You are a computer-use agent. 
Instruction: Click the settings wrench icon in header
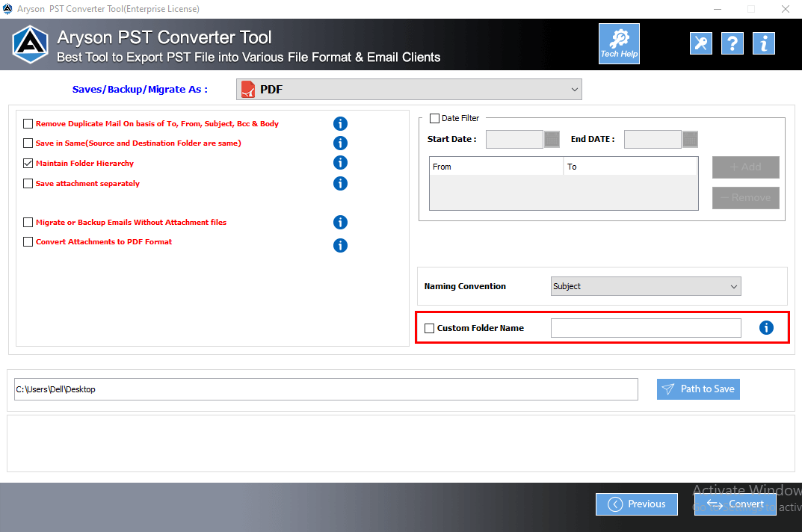click(x=700, y=43)
